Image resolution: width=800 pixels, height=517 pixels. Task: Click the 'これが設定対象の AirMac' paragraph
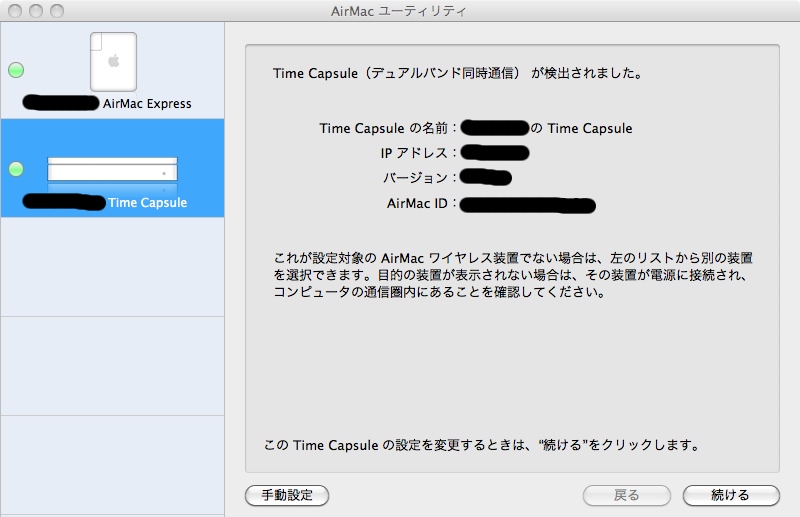[x=513, y=275]
